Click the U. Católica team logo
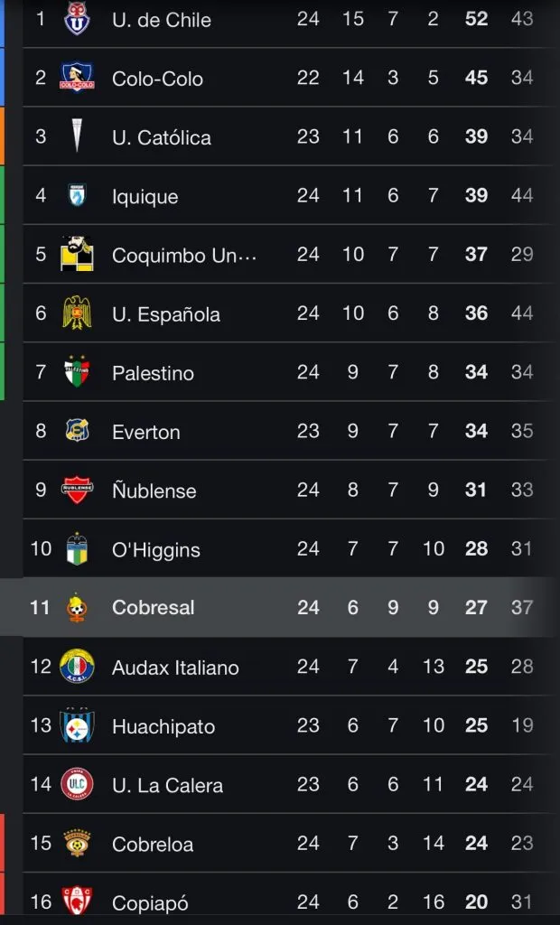Viewport: 560px width, 925px height. (79, 136)
